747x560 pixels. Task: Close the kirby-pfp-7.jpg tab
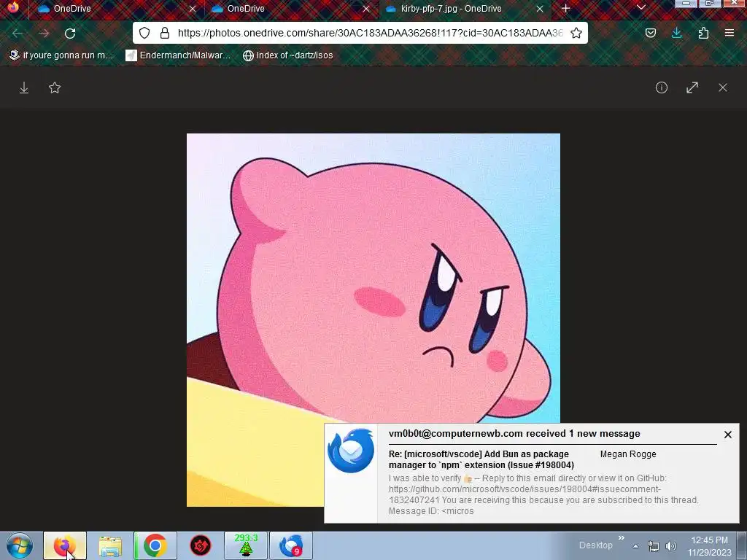(x=540, y=9)
